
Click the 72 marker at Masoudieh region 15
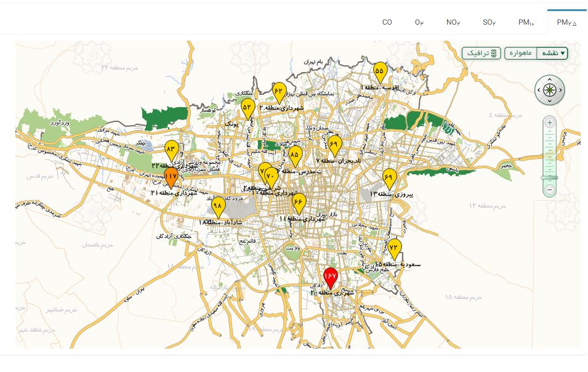point(394,249)
